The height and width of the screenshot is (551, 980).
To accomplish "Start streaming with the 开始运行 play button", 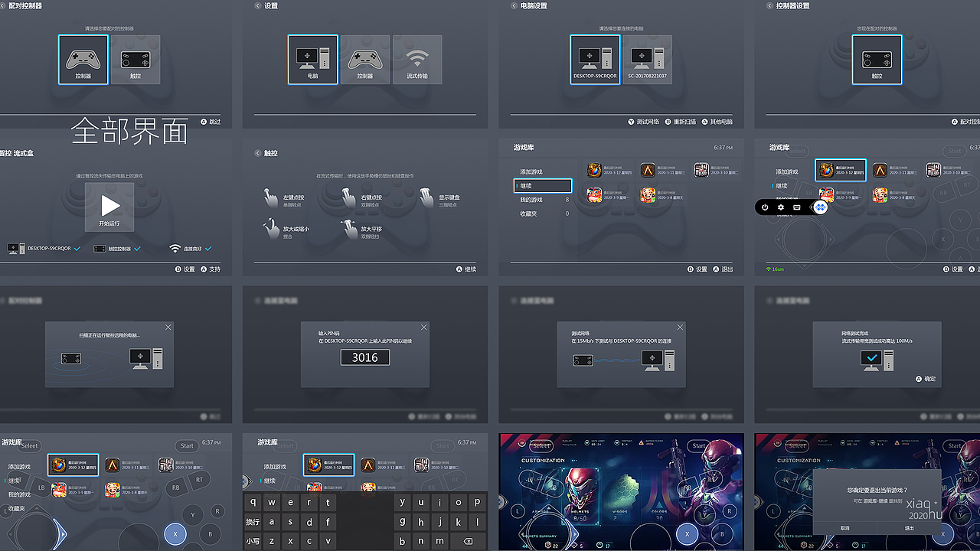I will click(109, 207).
